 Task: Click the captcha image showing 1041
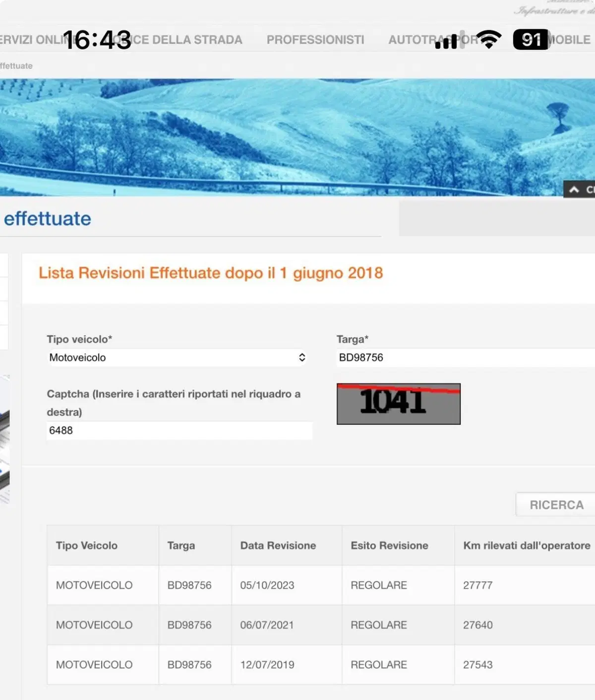point(399,404)
